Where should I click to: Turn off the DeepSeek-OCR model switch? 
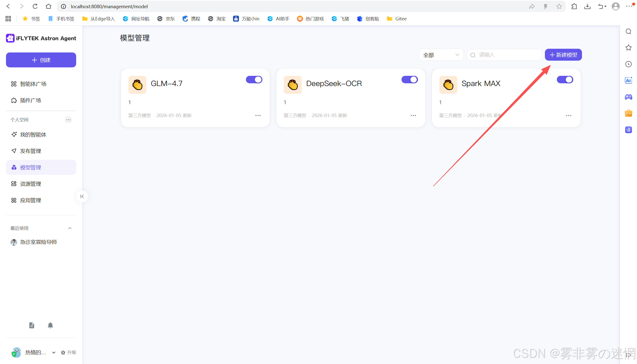[409, 80]
